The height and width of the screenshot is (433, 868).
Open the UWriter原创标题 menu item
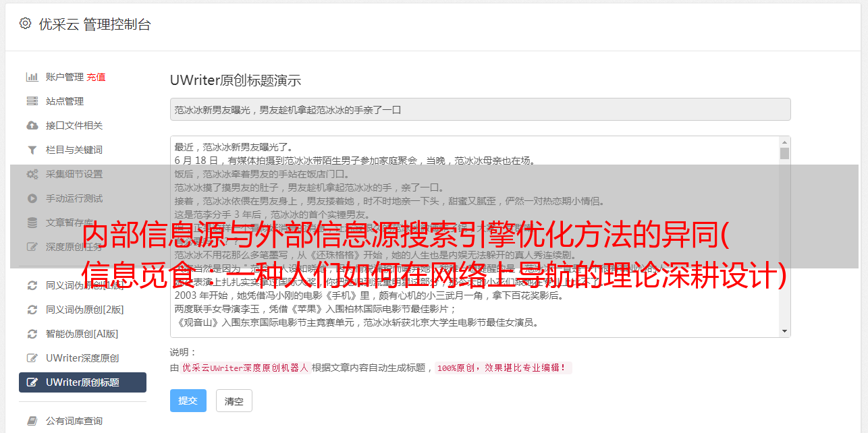[82, 382]
